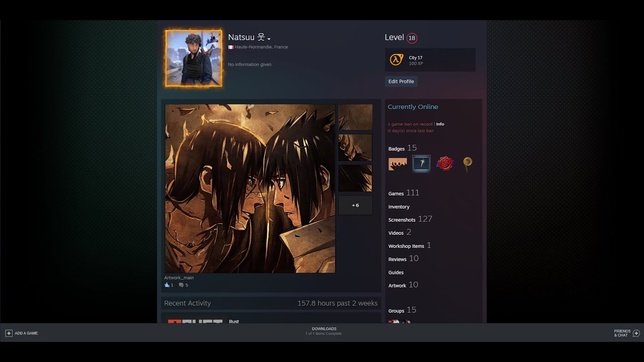This screenshot has width=644, height=362.
Task: Select the red wax seal badge icon
Action: (x=445, y=163)
